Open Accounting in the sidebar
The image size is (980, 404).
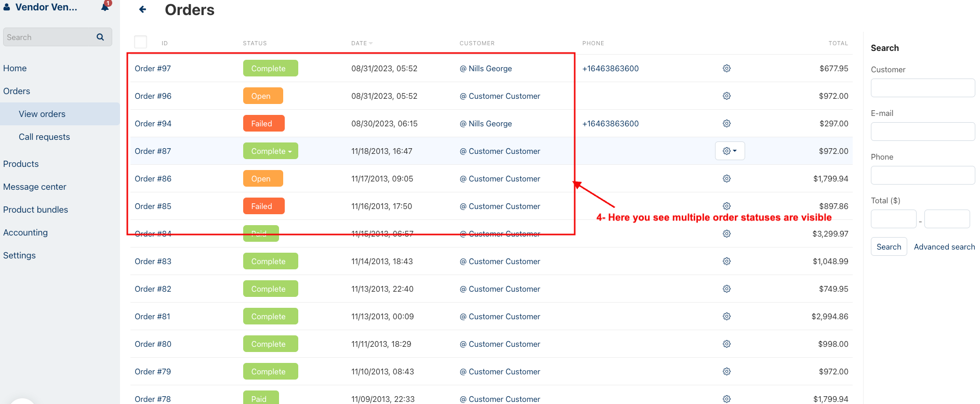click(x=25, y=232)
